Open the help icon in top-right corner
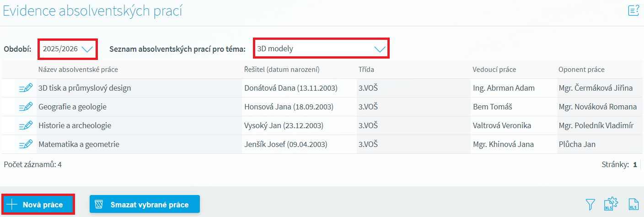This screenshot has height=217, width=644. coord(633,11)
